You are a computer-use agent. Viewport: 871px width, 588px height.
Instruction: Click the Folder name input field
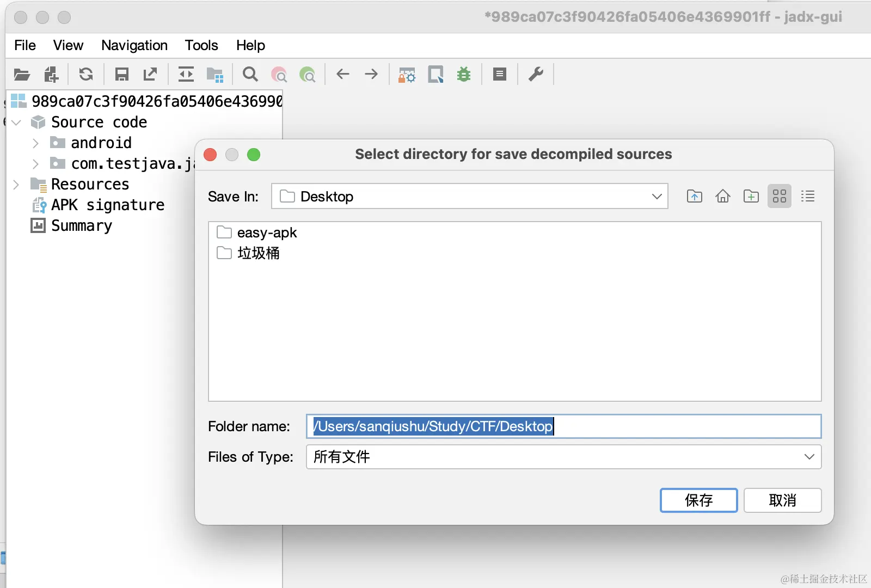(563, 426)
